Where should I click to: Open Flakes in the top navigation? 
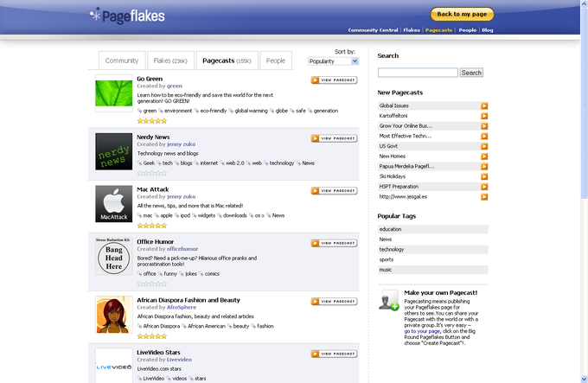coord(412,30)
